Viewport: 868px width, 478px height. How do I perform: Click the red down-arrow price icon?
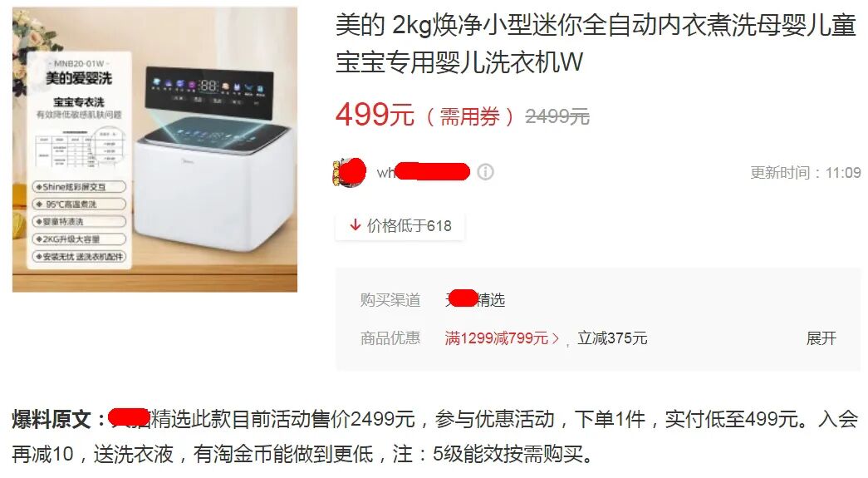pyautogui.click(x=356, y=225)
